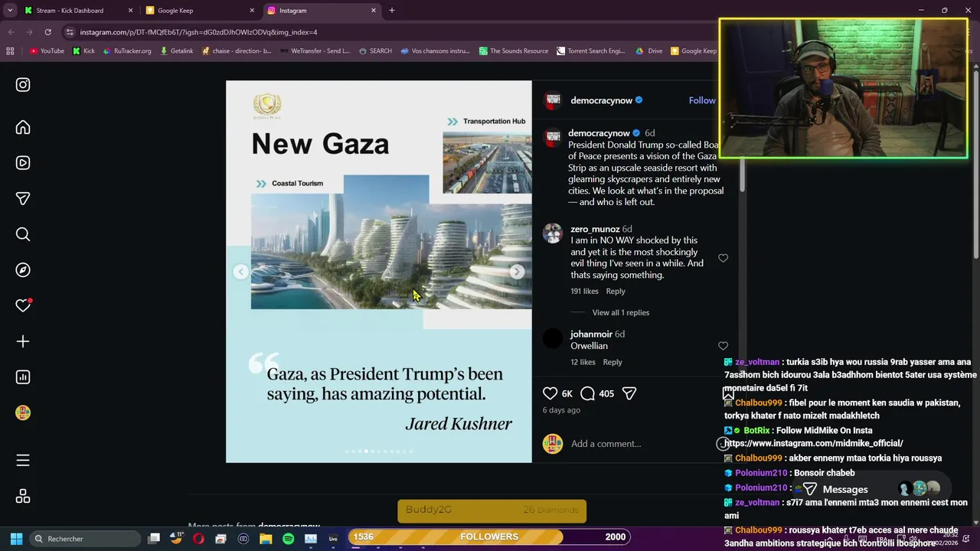Like zero_munoz's comment
Screen dimensions: 980x551
click(723, 259)
